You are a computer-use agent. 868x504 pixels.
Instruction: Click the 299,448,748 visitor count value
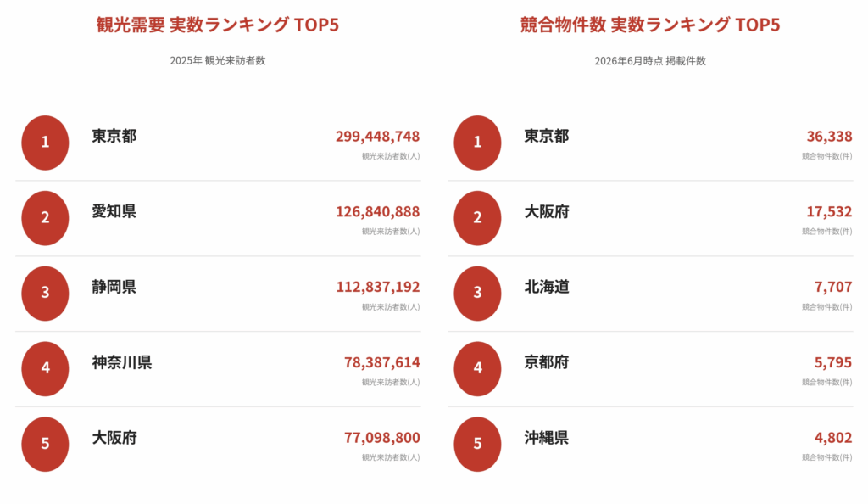click(377, 137)
